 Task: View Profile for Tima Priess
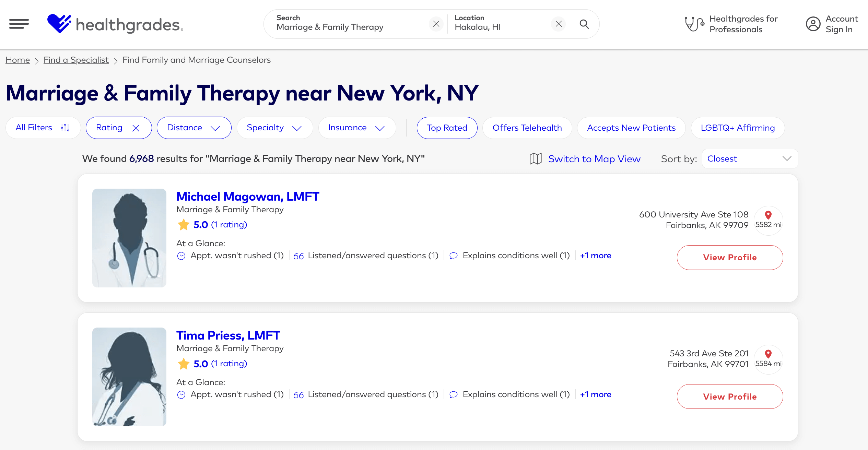(730, 396)
